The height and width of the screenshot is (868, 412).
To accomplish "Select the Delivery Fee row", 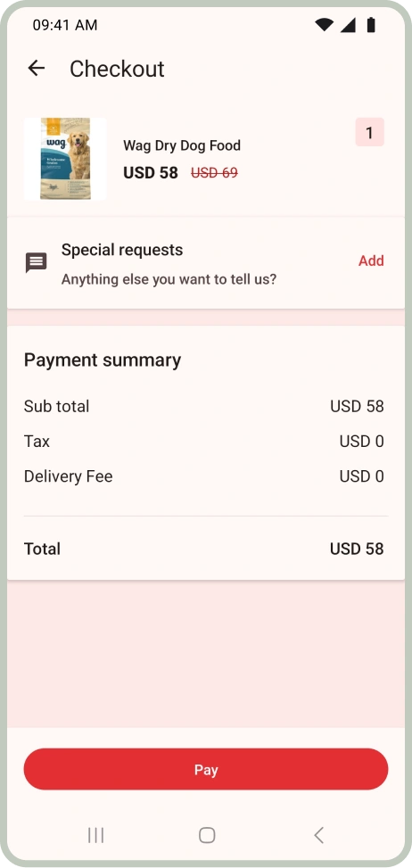I will pos(203,476).
